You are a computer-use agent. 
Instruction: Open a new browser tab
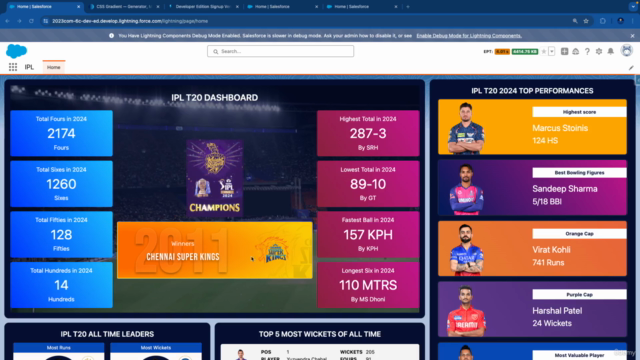[x=408, y=7]
